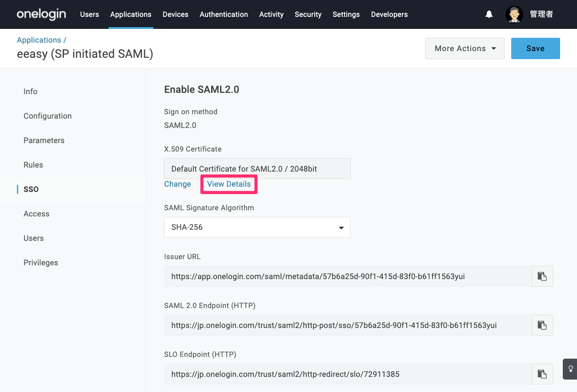Expand the More Actions dropdown
The image size is (577, 392).
click(465, 48)
